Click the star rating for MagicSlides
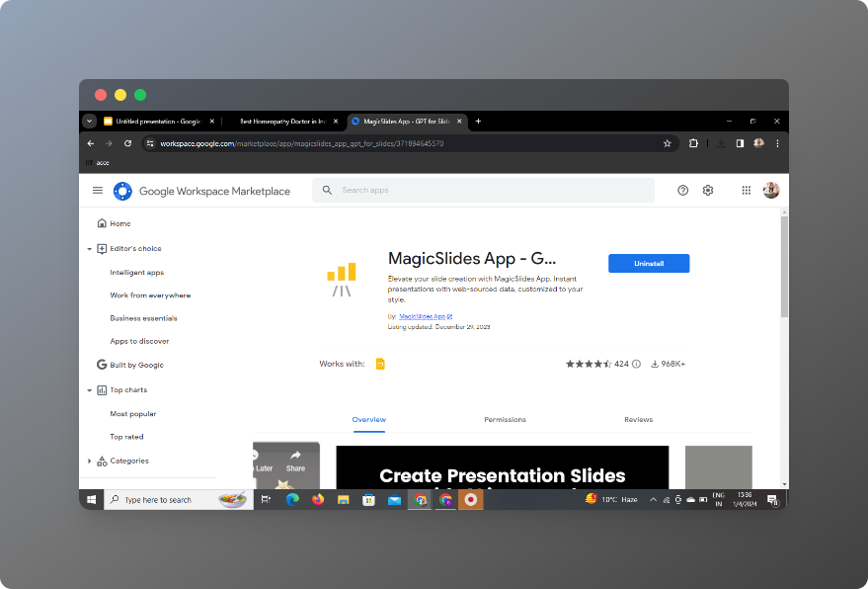The height and width of the screenshot is (589, 868). click(589, 364)
